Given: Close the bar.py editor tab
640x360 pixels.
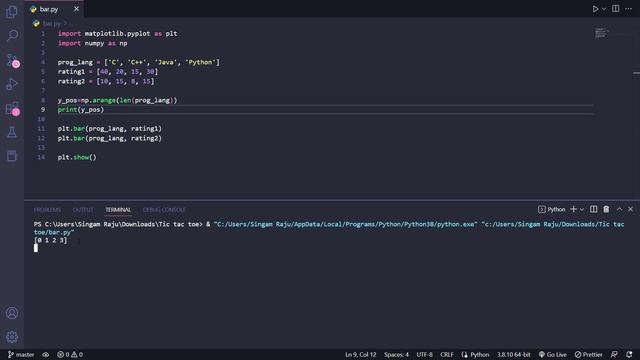Looking at the screenshot, I should click(76, 9).
